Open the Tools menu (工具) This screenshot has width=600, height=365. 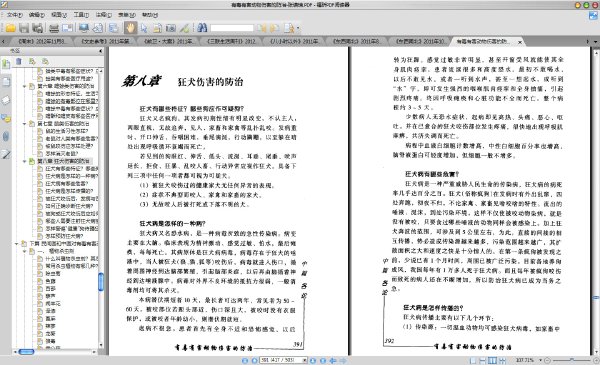(x=81, y=15)
